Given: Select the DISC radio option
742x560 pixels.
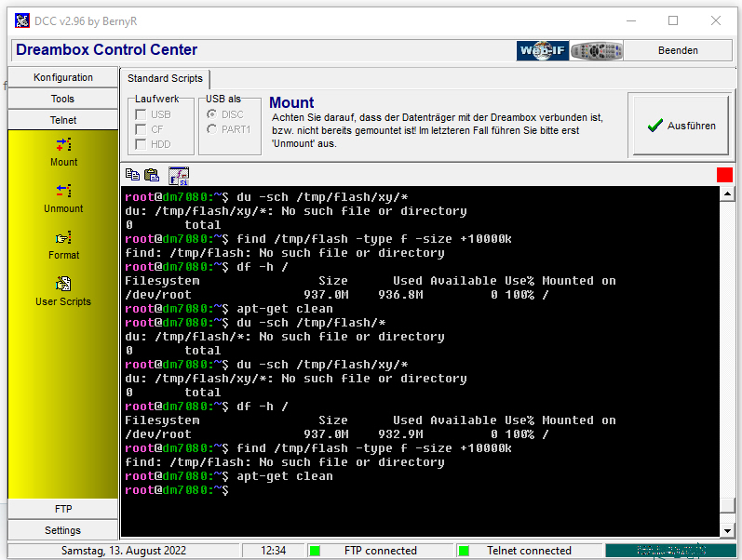Looking at the screenshot, I should [x=212, y=114].
